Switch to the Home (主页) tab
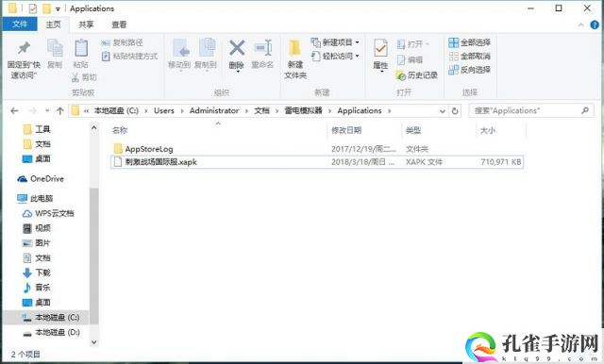 (x=53, y=25)
